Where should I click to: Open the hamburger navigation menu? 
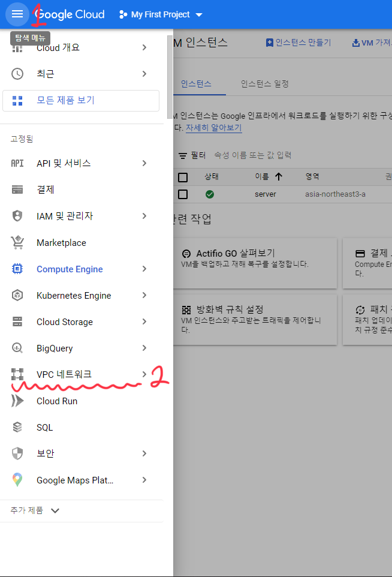tap(17, 14)
